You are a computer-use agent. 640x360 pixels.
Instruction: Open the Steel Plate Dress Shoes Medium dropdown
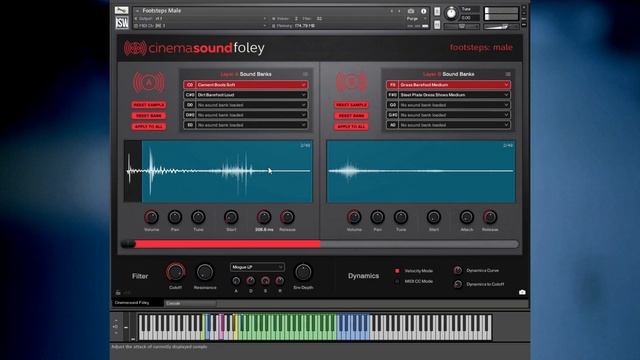pos(454,95)
